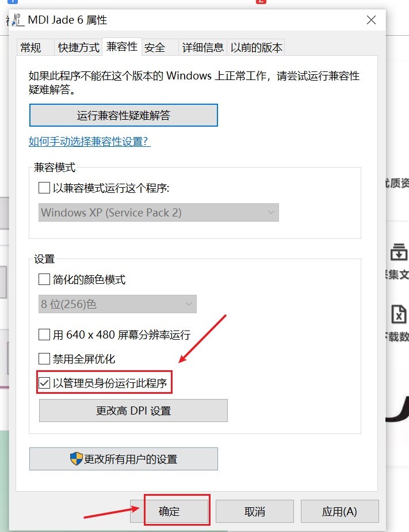Click the shield icon on all-users settings button

click(77, 459)
